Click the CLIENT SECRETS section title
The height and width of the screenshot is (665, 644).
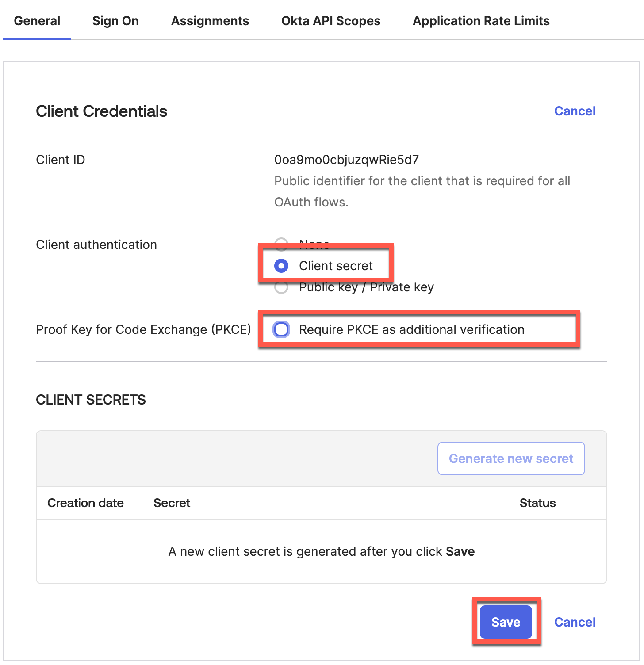click(91, 400)
